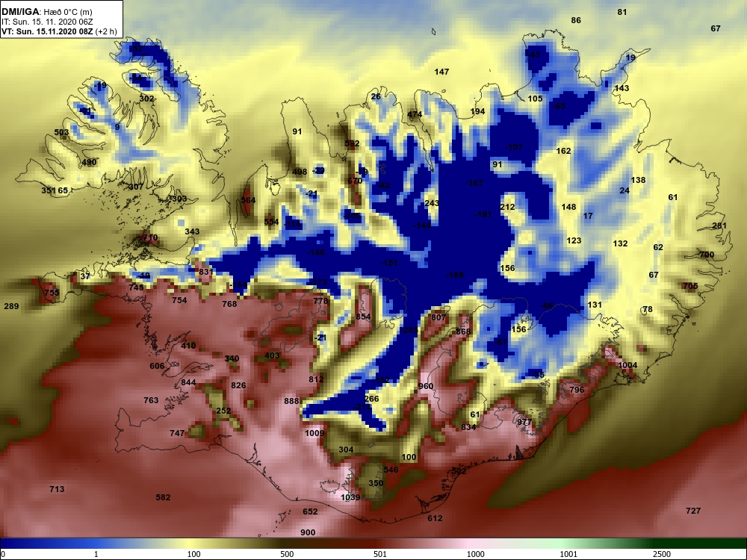Select the map value 700 in the east

pyautogui.click(x=707, y=255)
